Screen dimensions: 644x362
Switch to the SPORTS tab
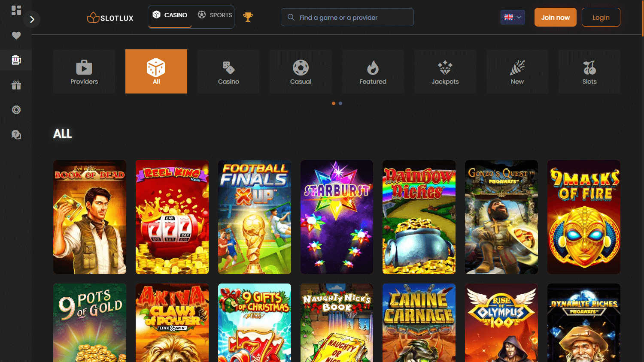coord(215,15)
